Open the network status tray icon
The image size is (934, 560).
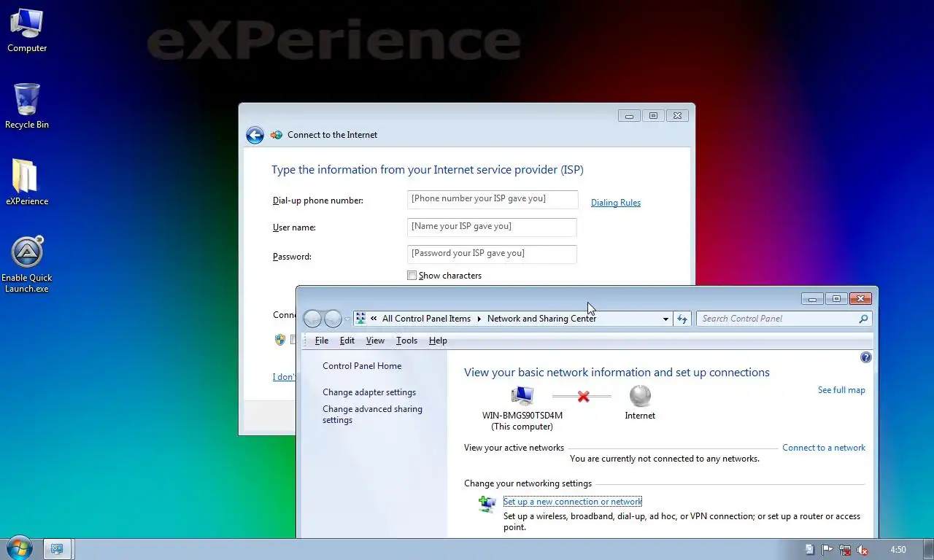coord(845,550)
